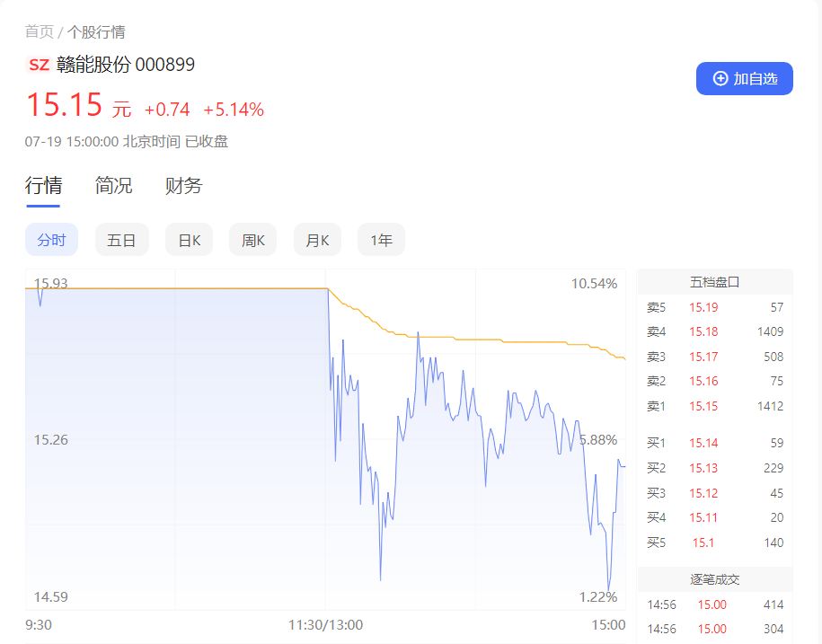Switch chart to 月K view
Viewport: 822px width, 644px height.
tap(317, 240)
